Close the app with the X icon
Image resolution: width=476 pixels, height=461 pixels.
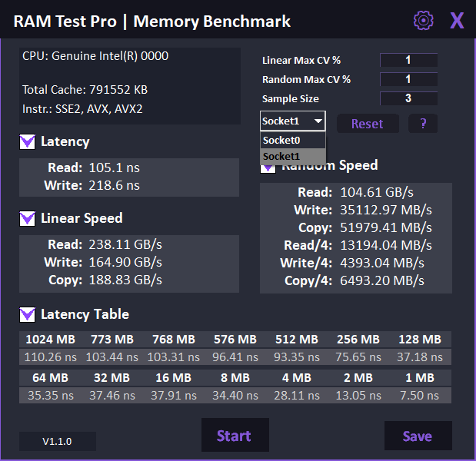(x=457, y=21)
